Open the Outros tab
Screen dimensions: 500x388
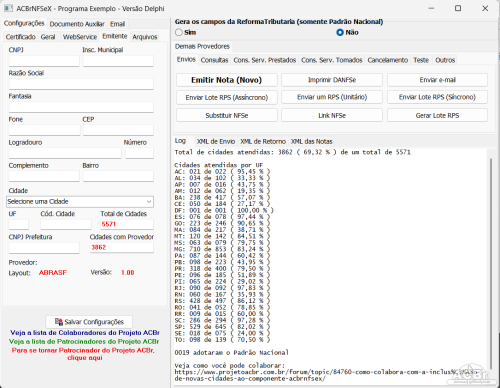point(445,60)
